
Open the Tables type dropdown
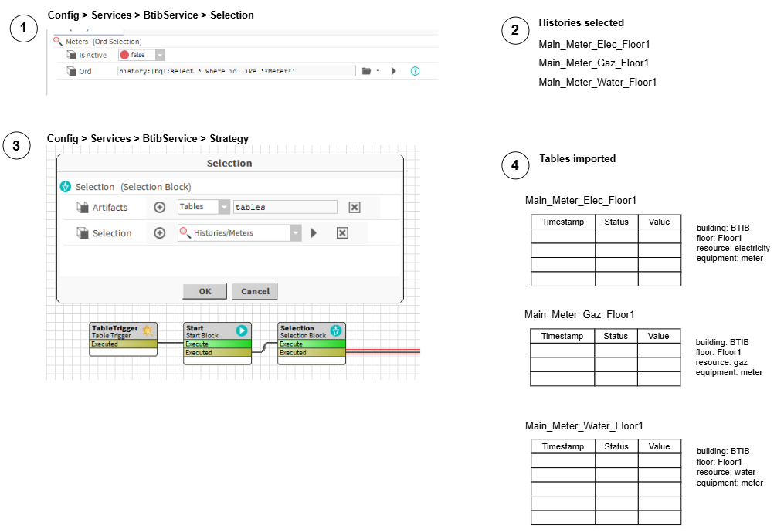(224, 207)
